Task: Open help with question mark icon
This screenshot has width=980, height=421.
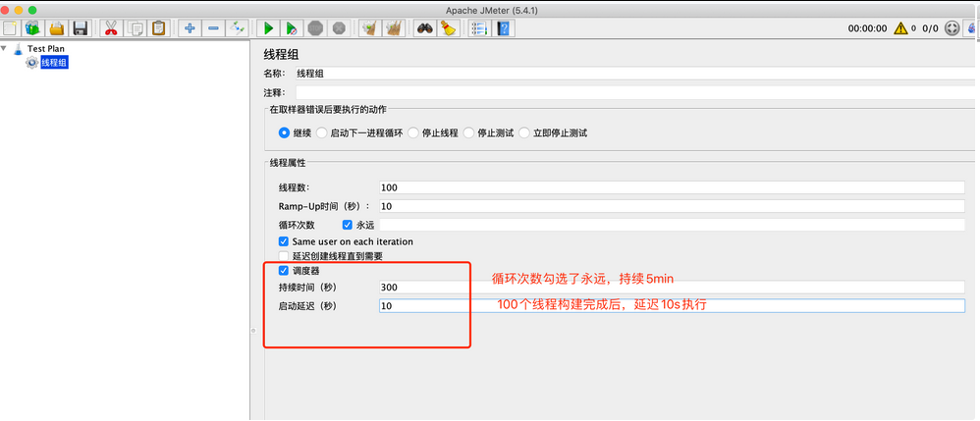Action: tap(503, 28)
